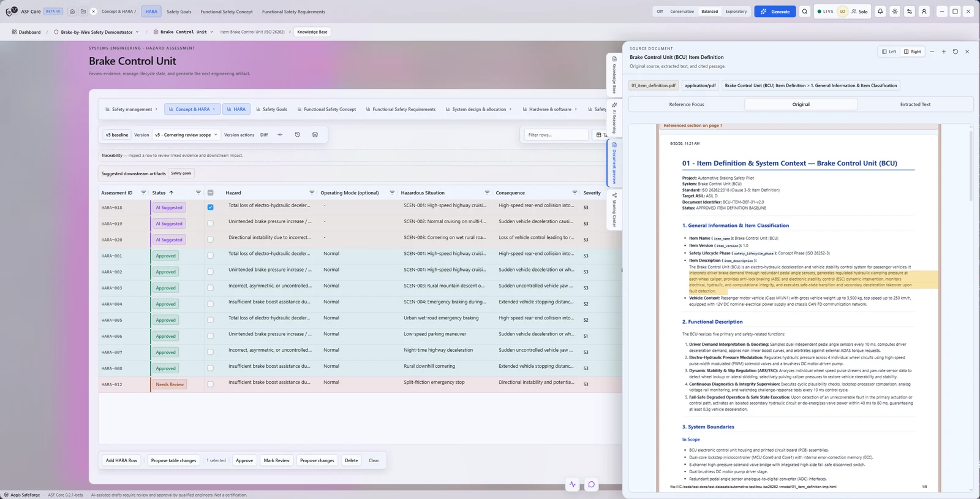
Task: Expand the Hardware & software step
Action: tap(550, 109)
